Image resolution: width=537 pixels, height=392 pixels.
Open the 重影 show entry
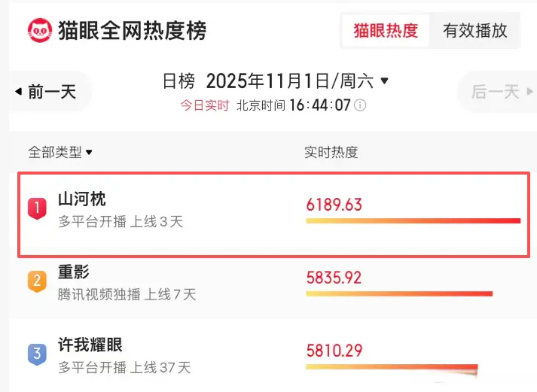[x=74, y=273]
